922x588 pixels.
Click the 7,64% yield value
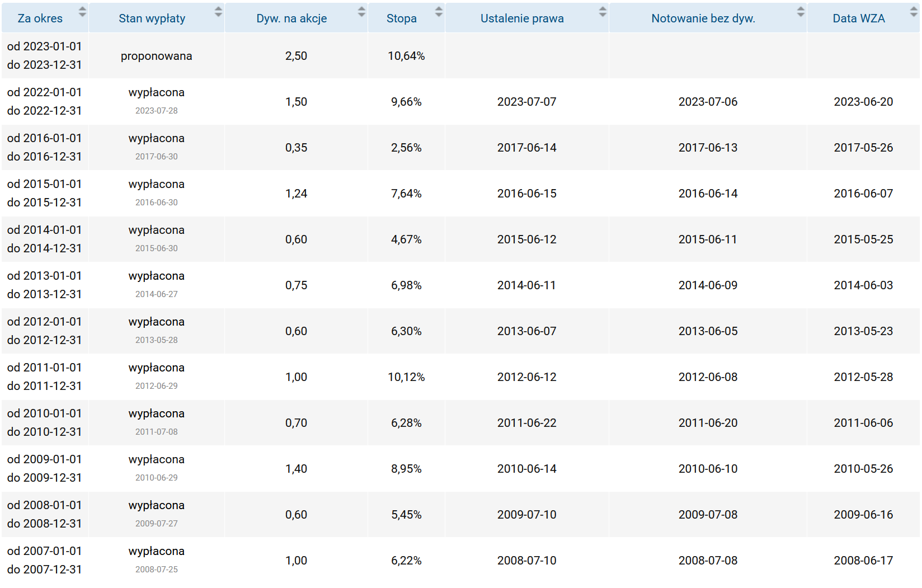click(x=406, y=194)
